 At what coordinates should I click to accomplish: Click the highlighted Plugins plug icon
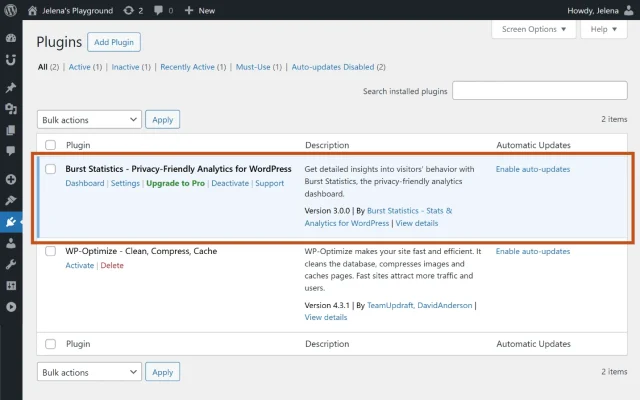click(x=11, y=222)
